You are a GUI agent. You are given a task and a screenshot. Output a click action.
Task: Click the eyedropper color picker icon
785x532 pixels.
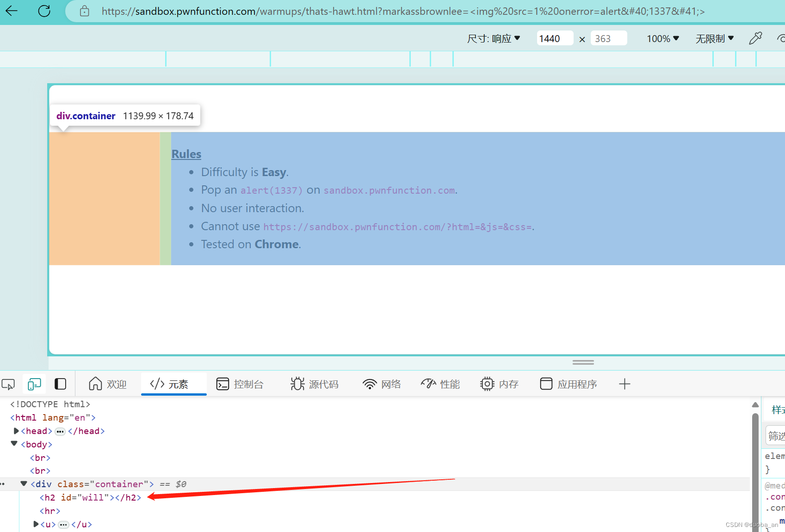(x=755, y=38)
